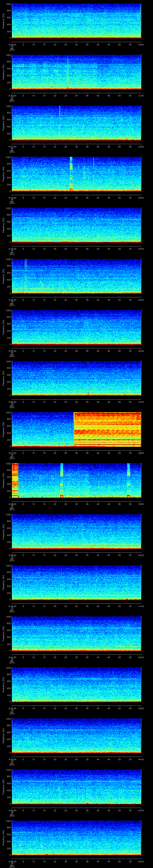Click the spectrogram panel starting at 6:29:00
The image size is (153, 868).
[76, 21]
